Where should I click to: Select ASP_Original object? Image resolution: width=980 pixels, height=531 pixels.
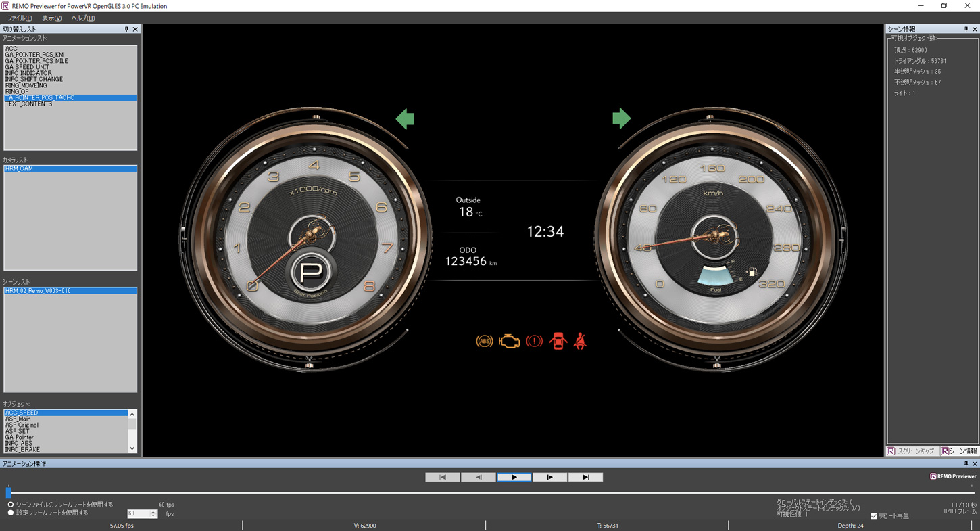click(x=66, y=425)
